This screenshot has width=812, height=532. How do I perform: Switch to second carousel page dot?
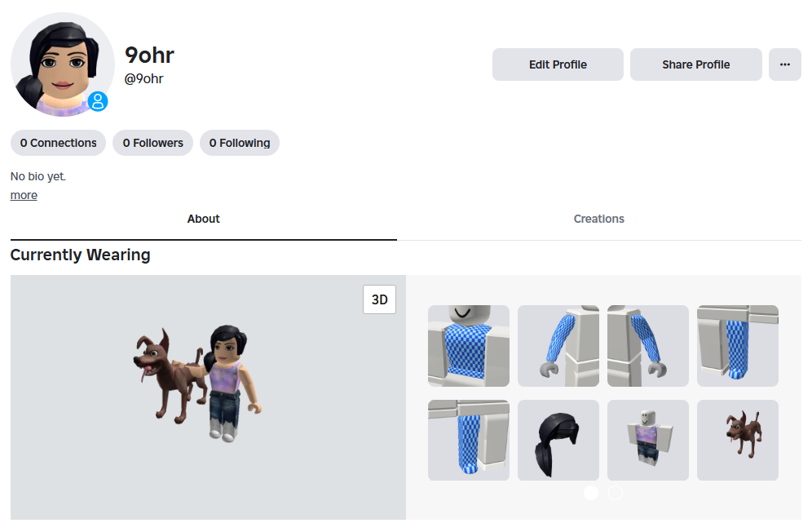click(616, 493)
